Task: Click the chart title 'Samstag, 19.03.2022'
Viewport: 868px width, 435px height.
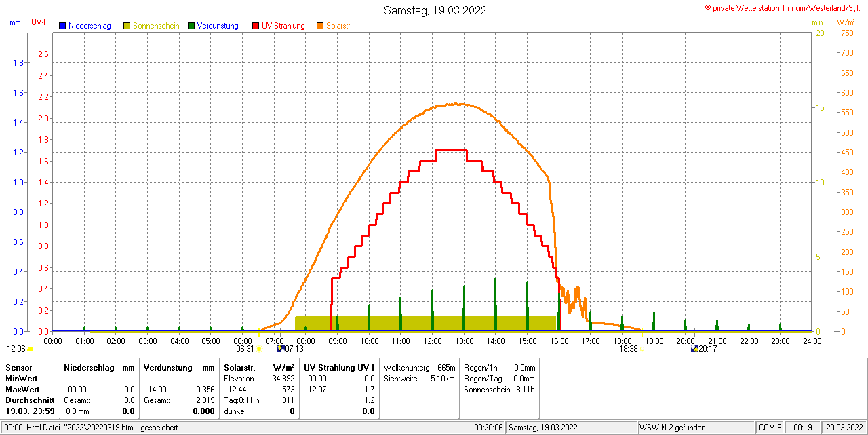Action: point(435,10)
